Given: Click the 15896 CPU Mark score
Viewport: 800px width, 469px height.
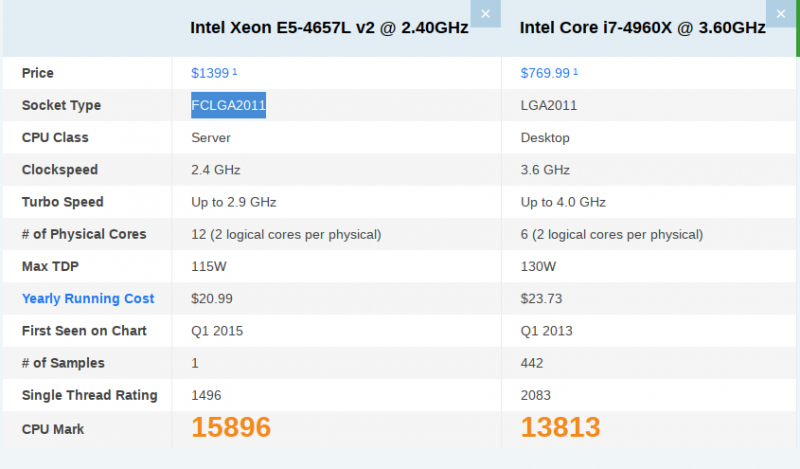Looking at the screenshot, I should tap(231, 427).
